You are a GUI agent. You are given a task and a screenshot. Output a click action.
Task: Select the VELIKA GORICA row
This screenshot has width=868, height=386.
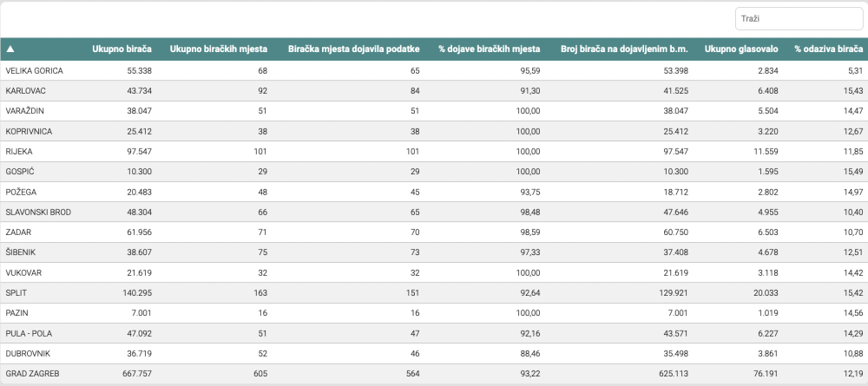coord(434,71)
